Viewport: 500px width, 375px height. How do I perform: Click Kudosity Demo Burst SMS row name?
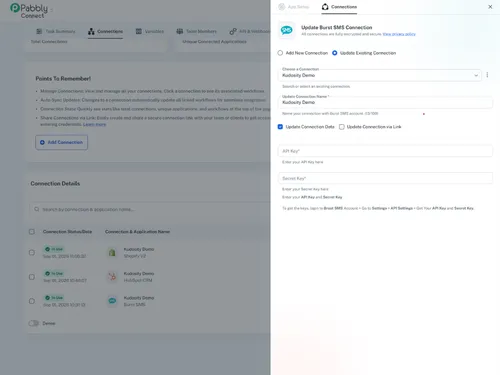point(139,298)
